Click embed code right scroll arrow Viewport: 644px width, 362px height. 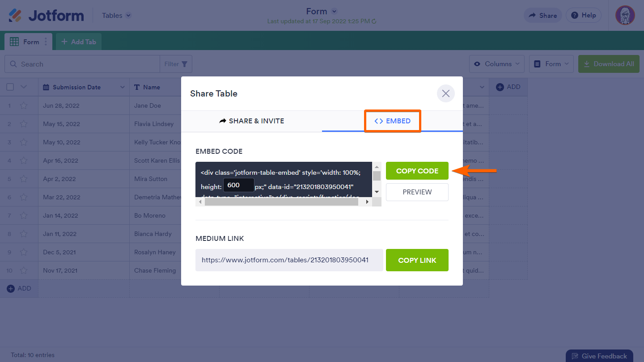(368, 202)
